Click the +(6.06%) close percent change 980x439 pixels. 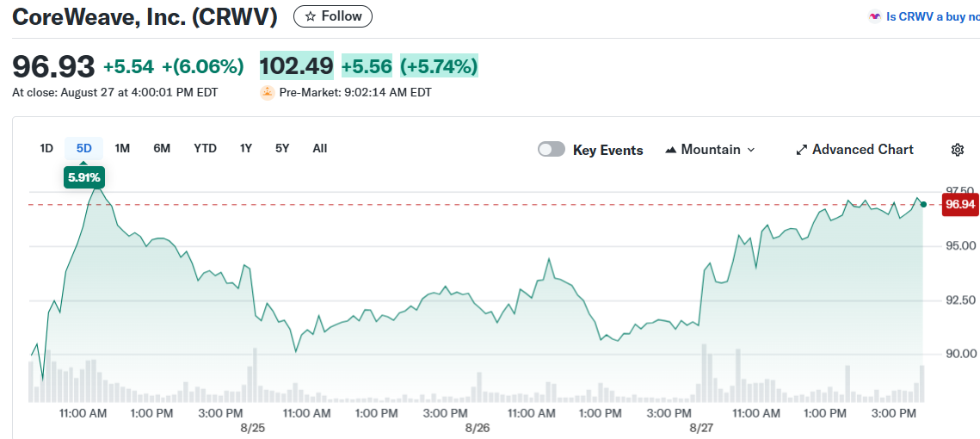[x=203, y=66]
